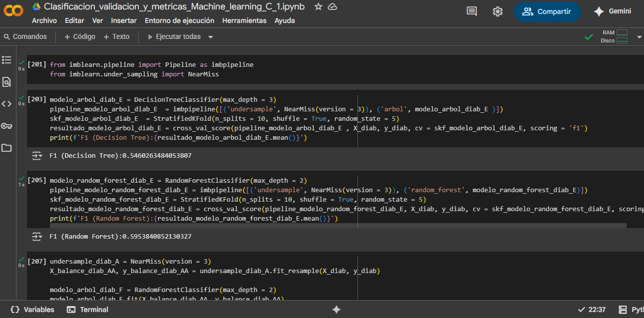Image resolution: width=644 pixels, height=318 pixels.
Task: Run cell 205 via its status checkmark
Action: tap(21, 178)
